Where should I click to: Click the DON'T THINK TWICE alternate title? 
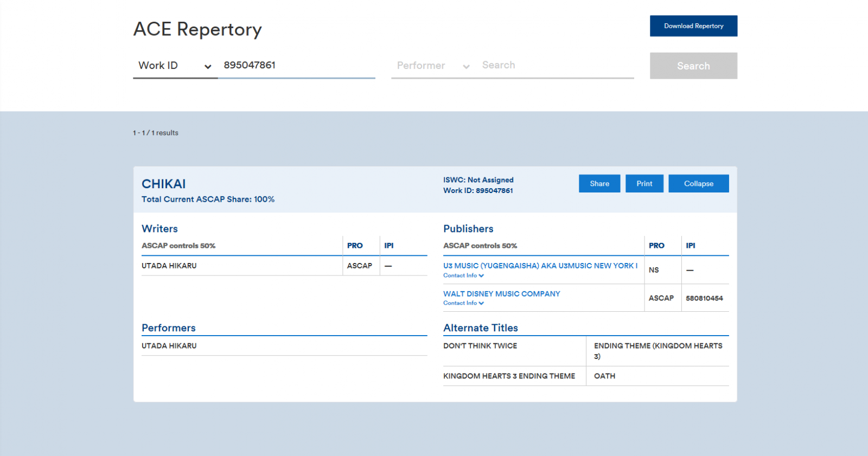pos(480,346)
